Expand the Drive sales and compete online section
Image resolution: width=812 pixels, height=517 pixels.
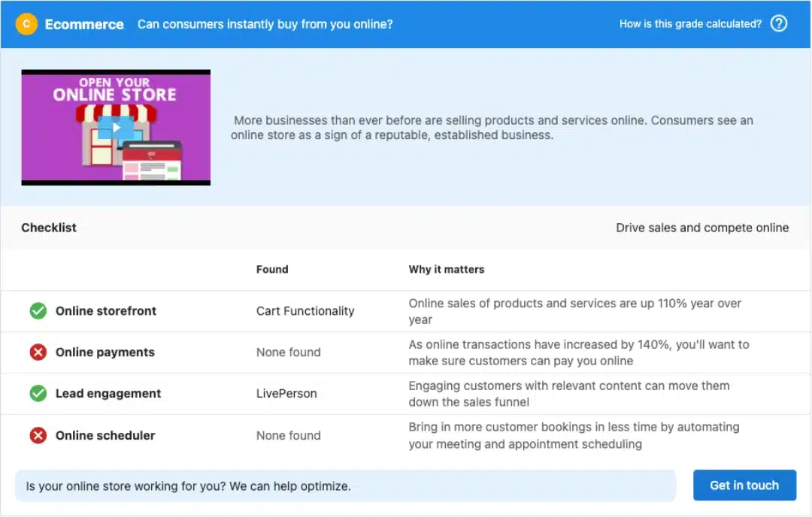coord(702,227)
